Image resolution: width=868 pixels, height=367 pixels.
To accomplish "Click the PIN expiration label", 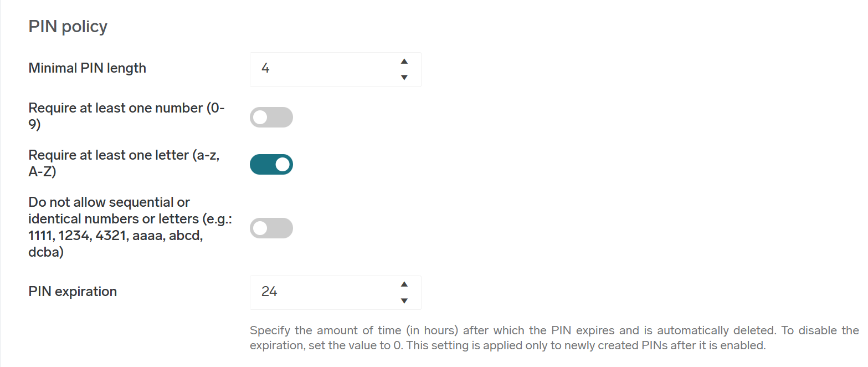I will coord(73,291).
